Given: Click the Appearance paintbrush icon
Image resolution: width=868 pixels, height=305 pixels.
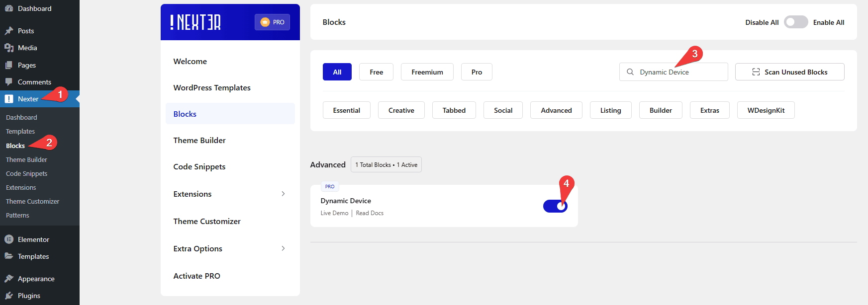Looking at the screenshot, I should [9, 279].
